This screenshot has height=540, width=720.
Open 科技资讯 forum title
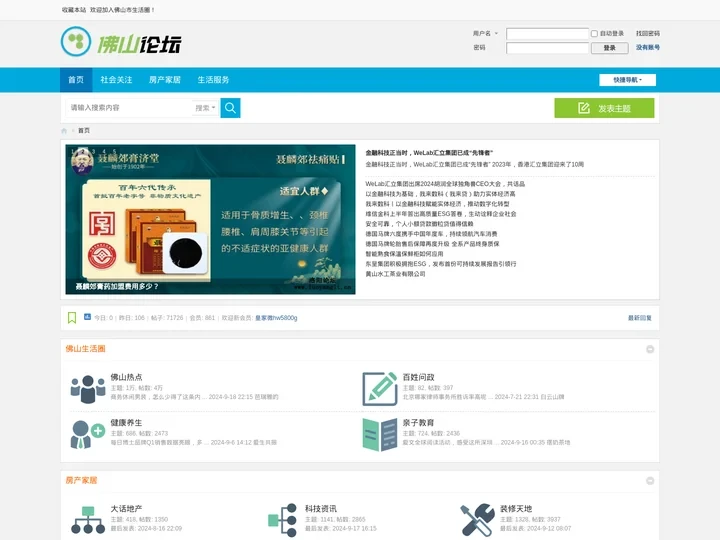click(x=321, y=509)
